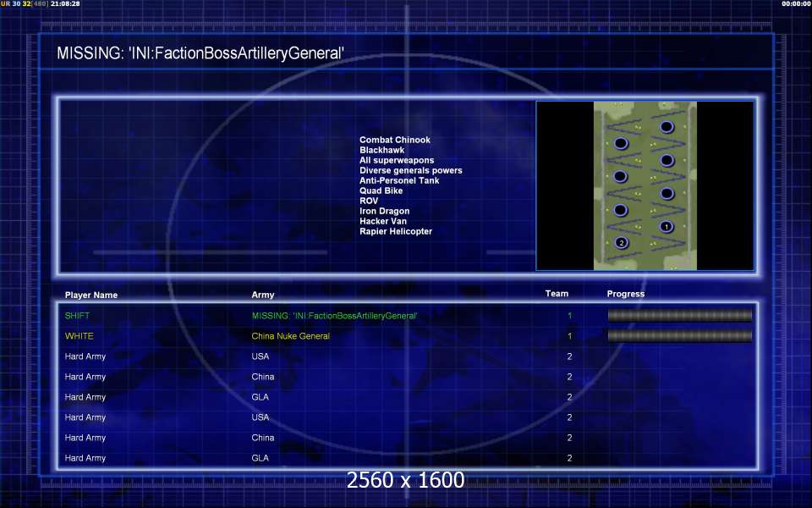Click empty start circle directly above marker 2
Screen dimensions: 812x508
(620, 210)
